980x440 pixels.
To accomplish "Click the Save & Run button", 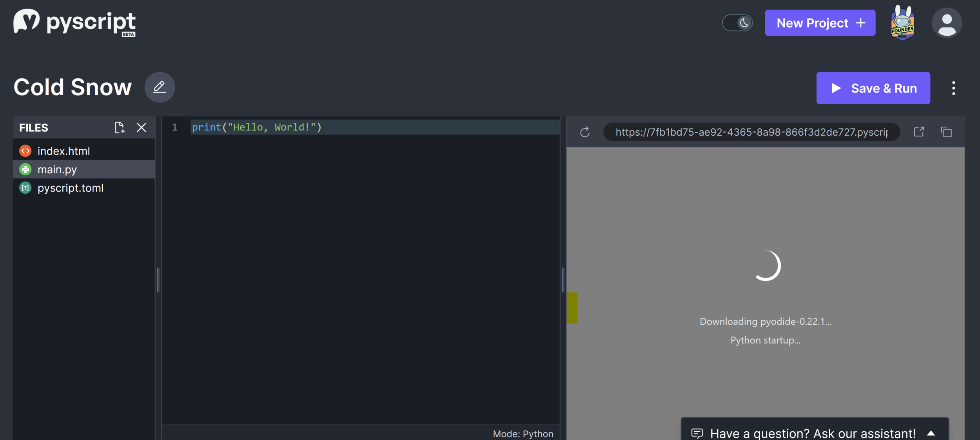I will 873,88.
